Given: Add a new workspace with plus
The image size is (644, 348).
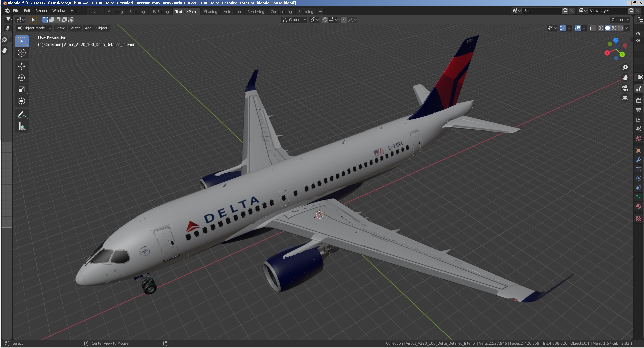Looking at the screenshot, I should point(320,12).
